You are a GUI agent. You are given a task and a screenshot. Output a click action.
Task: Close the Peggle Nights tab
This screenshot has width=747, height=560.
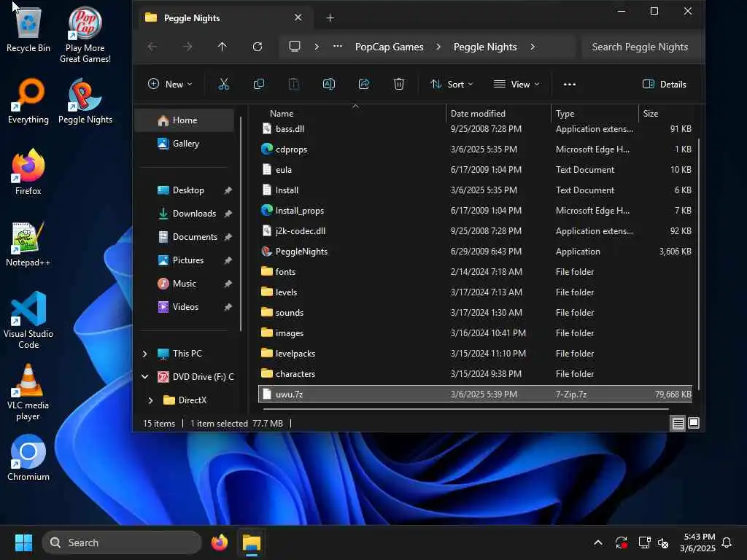coord(298,17)
